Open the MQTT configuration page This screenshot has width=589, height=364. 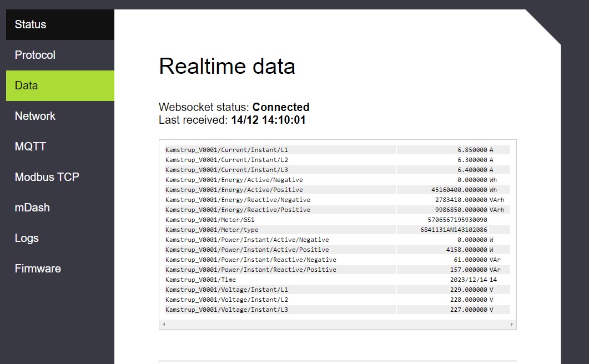click(60, 146)
